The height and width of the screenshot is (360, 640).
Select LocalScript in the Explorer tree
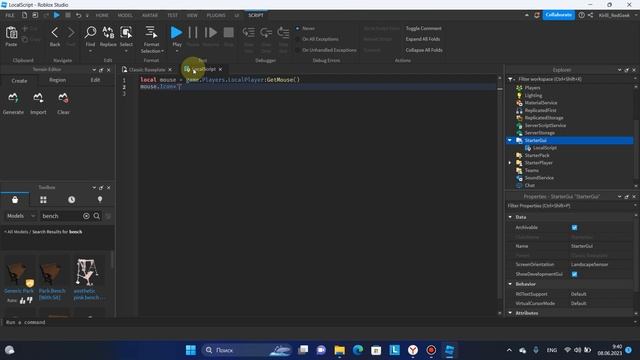[544, 148]
